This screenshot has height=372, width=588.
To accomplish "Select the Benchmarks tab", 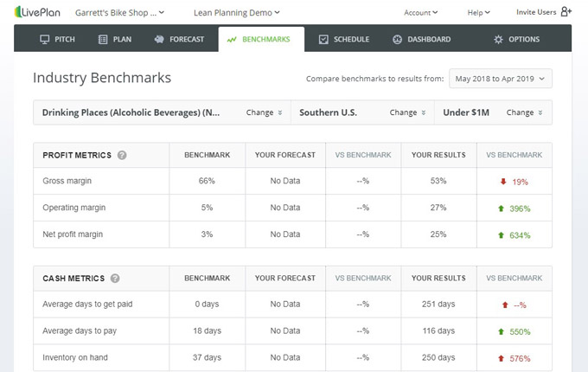I will (260, 39).
